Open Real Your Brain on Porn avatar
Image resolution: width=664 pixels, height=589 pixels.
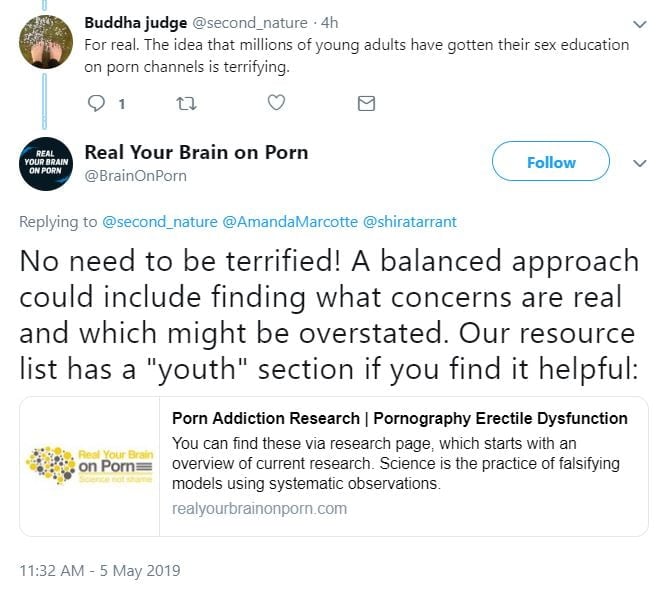pos(46,163)
